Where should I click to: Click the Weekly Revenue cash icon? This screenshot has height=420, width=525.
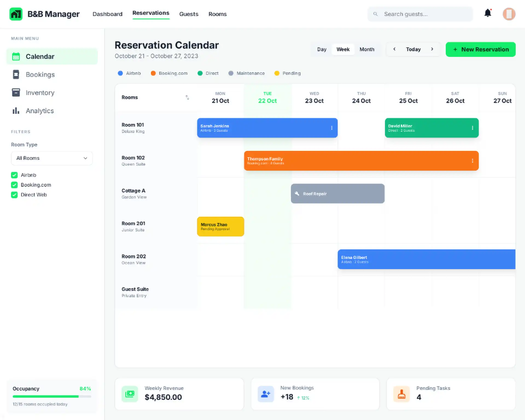pyautogui.click(x=130, y=394)
